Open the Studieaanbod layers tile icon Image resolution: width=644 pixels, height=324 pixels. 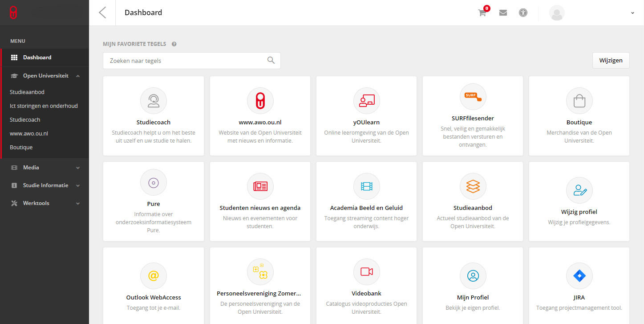(473, 186)
